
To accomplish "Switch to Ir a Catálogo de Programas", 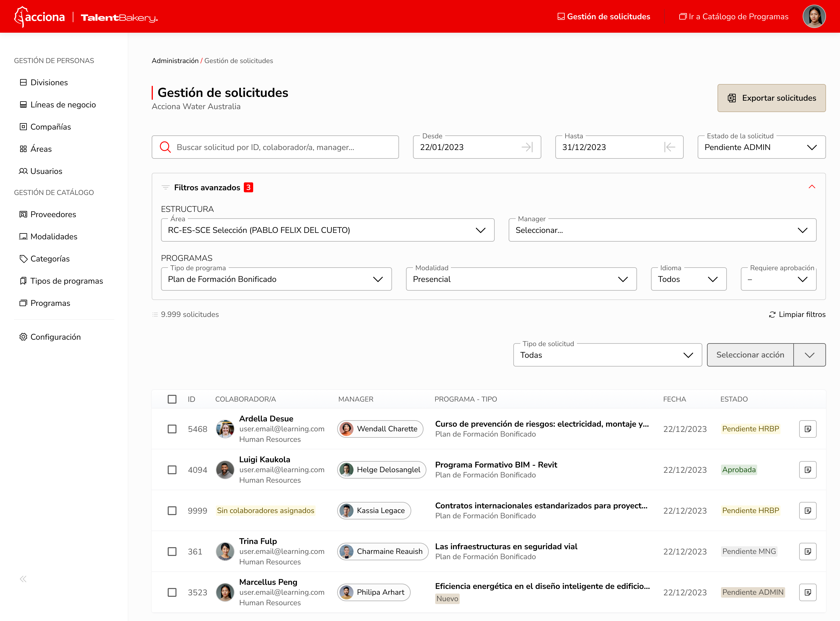I will (734, 16).
